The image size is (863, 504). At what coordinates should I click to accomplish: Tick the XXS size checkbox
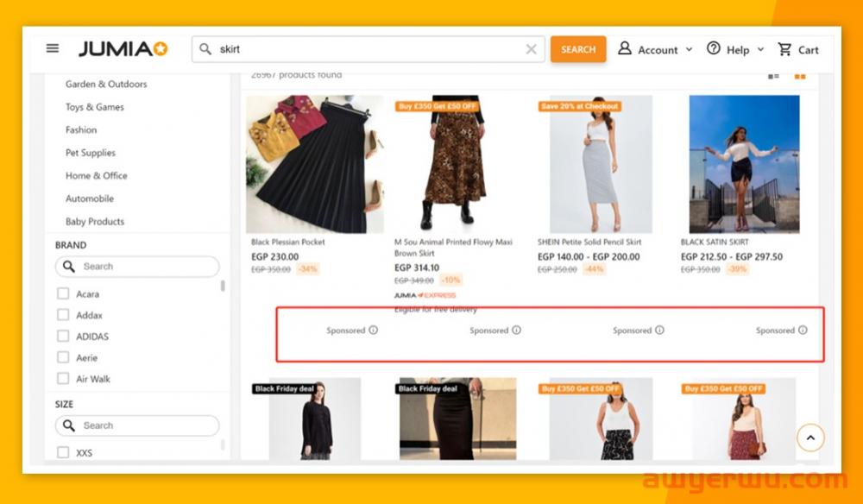(x=63, y=452)
